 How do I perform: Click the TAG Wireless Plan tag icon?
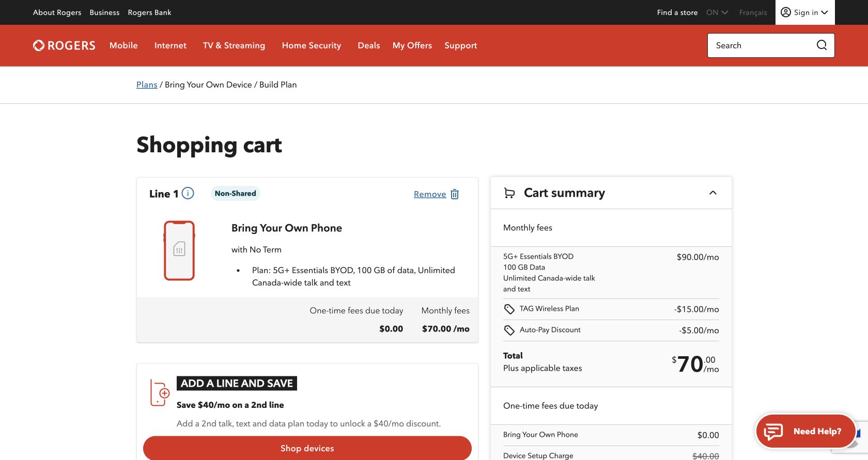(x=509, y=309)
